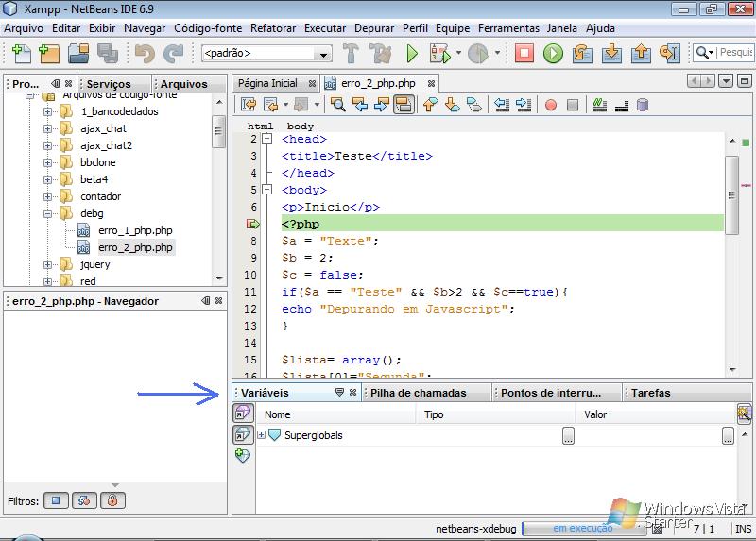Toggle third Navegador filter button
This screenshot has height=541, width=756.
point(112,500)
